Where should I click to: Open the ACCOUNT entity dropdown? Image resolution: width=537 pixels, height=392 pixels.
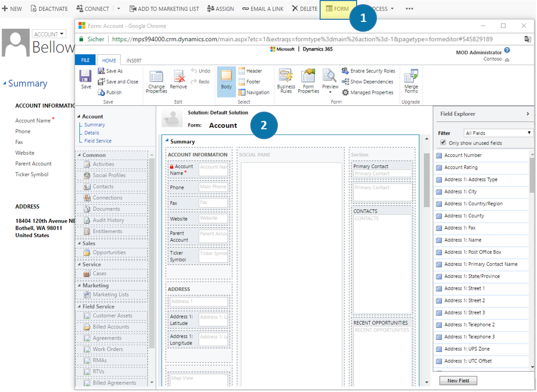coord(50,34)
